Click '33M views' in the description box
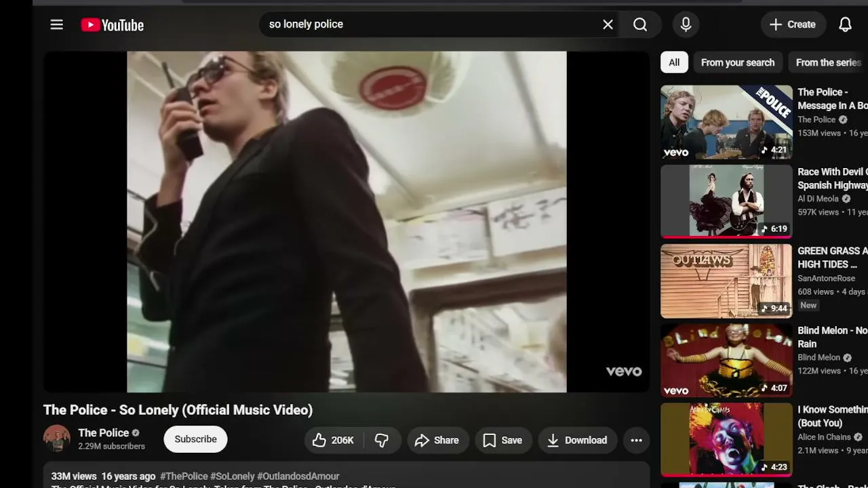Viewport: 868px width, 488px height. click(74, 476)
